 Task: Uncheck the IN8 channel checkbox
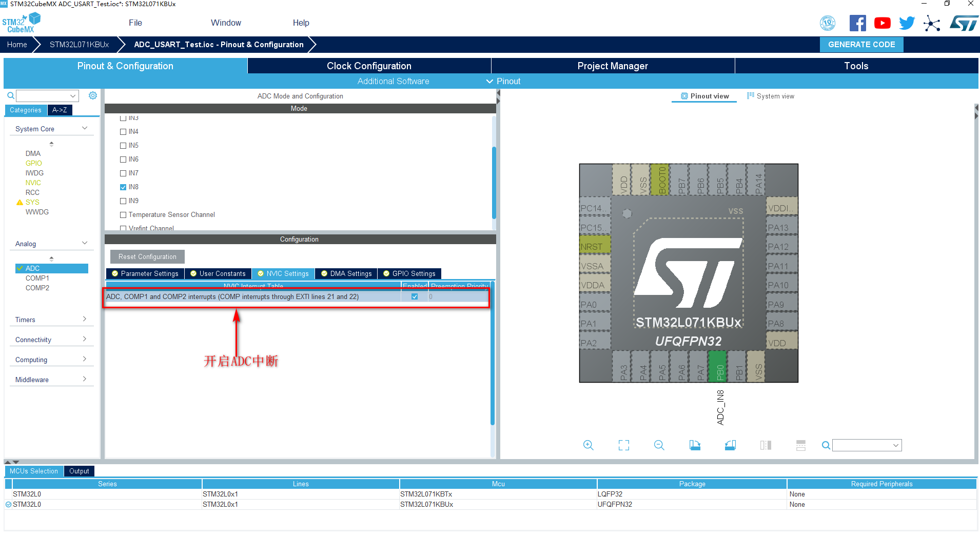(x=123, y=187)
